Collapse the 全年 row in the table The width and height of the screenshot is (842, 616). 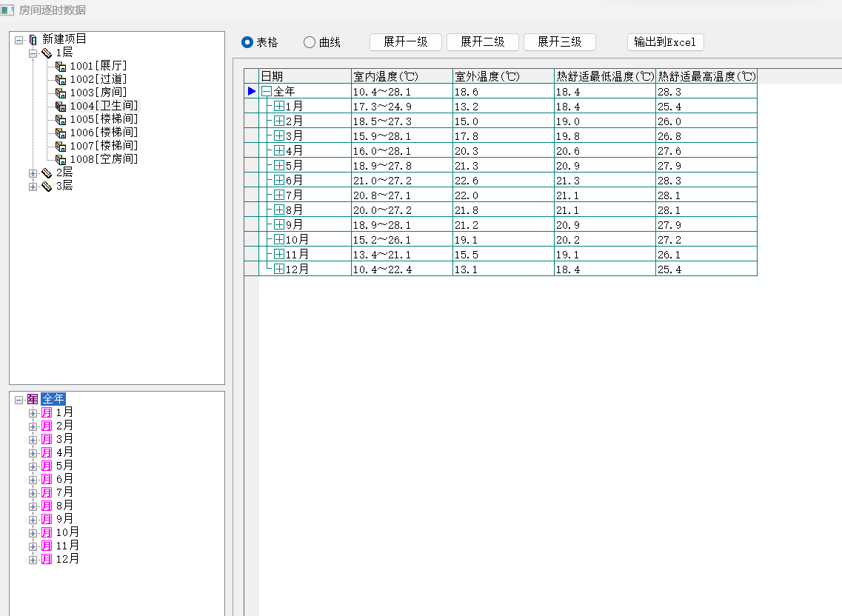click(267, 92)
